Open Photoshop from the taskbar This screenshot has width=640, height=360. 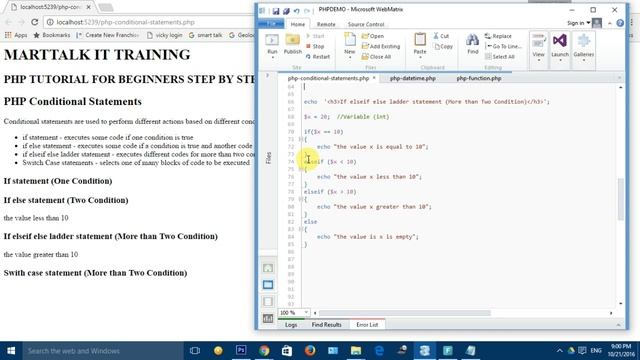point(241,350)
